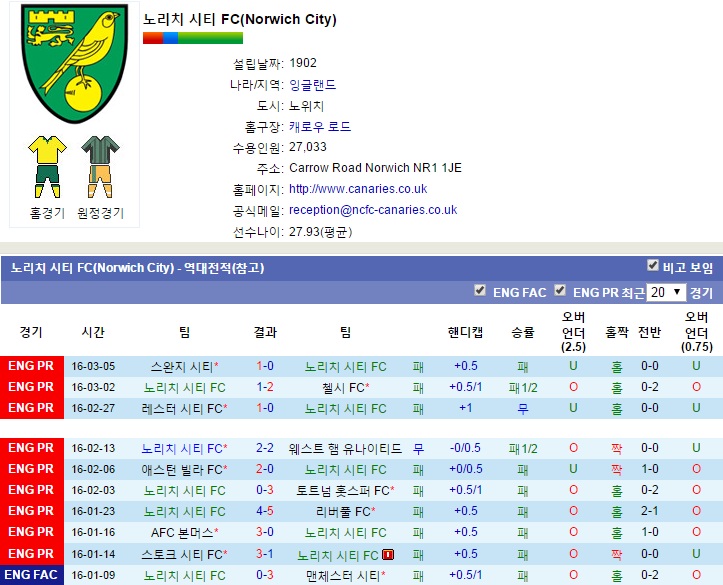Toggle the ENG PR filter checkbox
723x585 pixels.
(560, 292)
